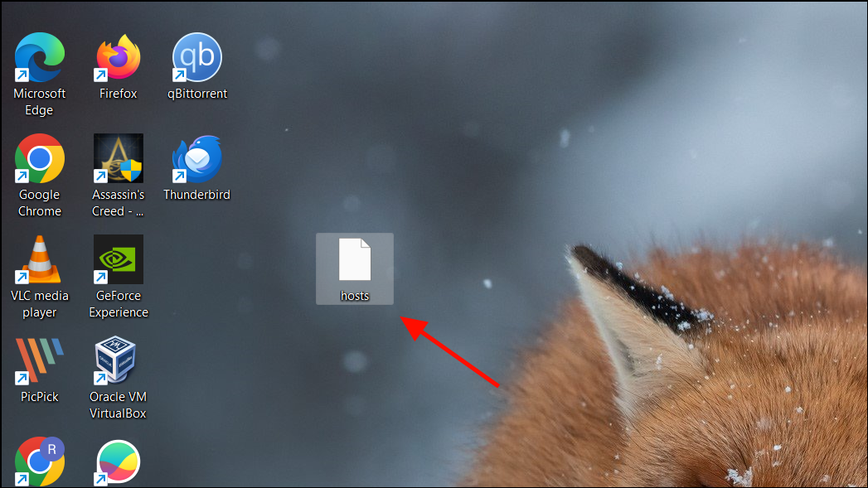Viewport: 868px width, 488px height.
Task: Click the "PicPick" label text
Action: [x=39, y=397]
